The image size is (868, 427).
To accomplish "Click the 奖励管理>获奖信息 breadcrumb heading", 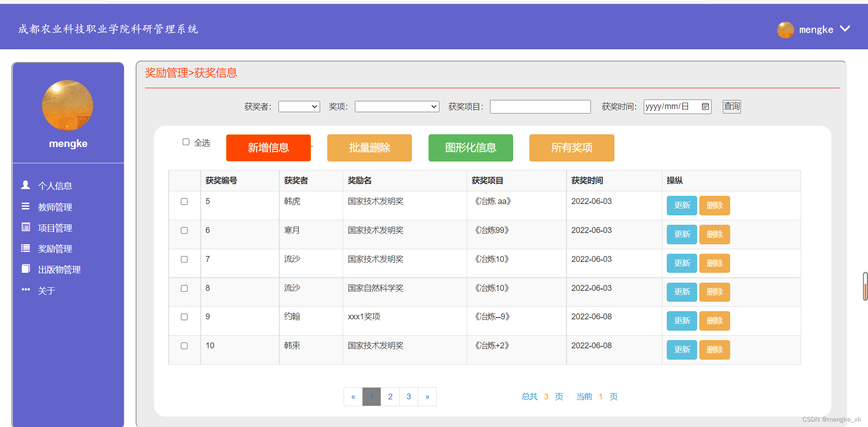I will (191, 73).
